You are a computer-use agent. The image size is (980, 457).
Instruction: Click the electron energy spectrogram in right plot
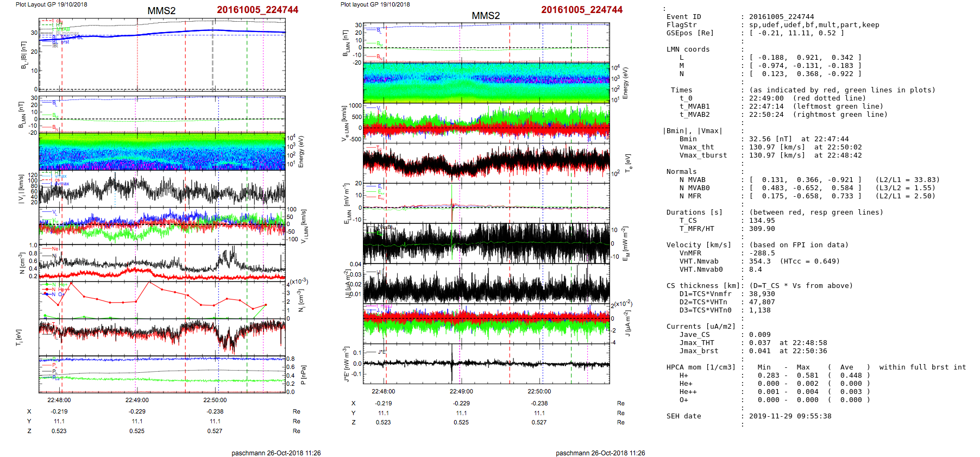pyautogui.click(x=486, y=83)
